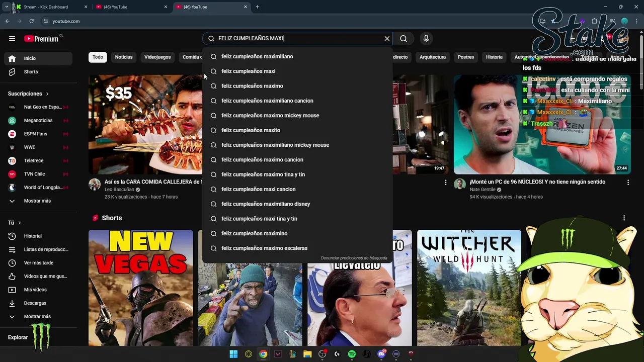Pick 'feliz cumpleaños maximo escaleras' suggestion
Image resolution: width=644 pixels, height=362 pixels.
point(297,248)
